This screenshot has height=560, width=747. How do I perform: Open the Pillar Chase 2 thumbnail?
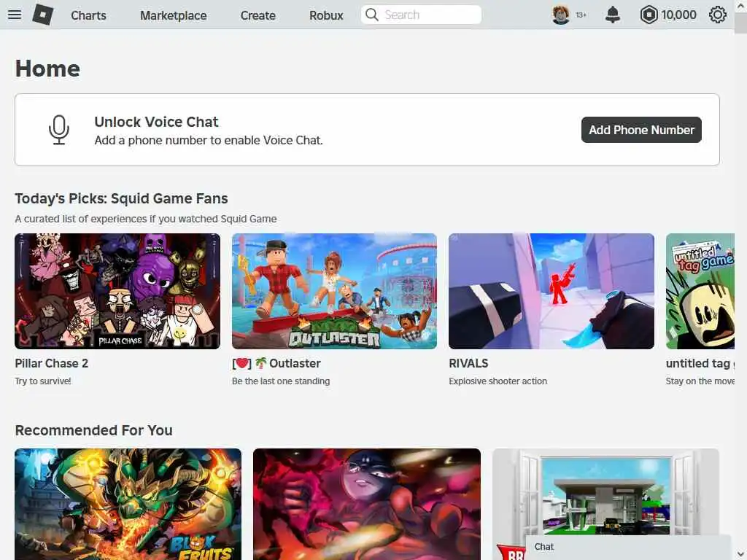[x=117, y=291]
